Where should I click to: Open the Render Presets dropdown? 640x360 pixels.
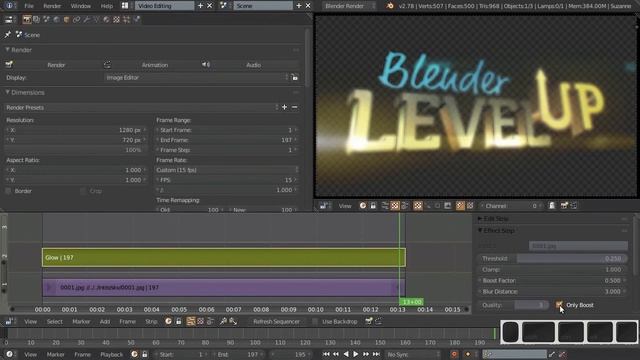coord(141,107)
